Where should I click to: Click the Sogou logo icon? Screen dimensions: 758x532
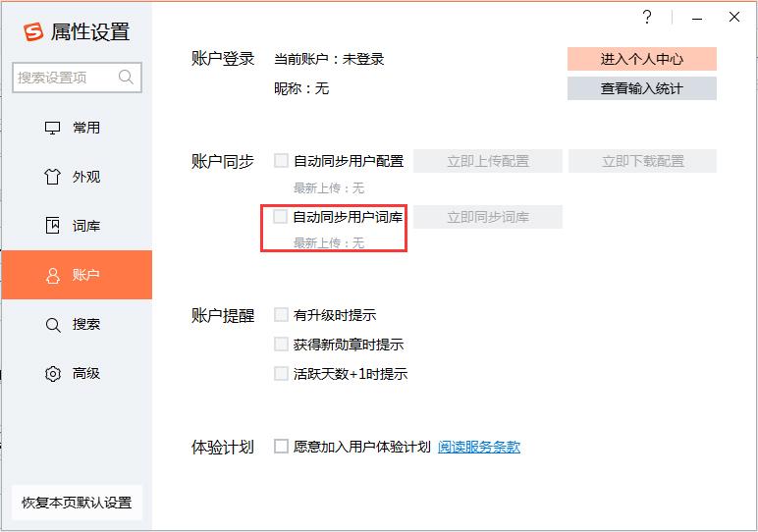33,31
